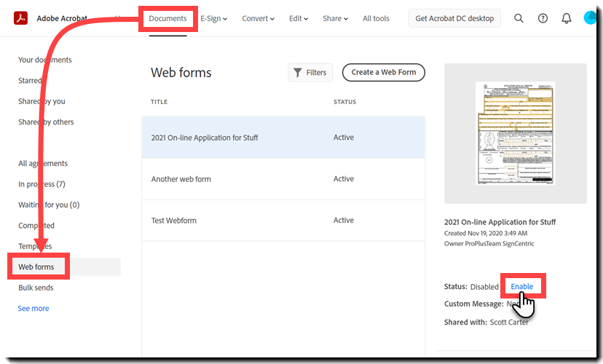Click the Adobe Acrobat logo icon
The image size is (603, 364).
(20, 18)
